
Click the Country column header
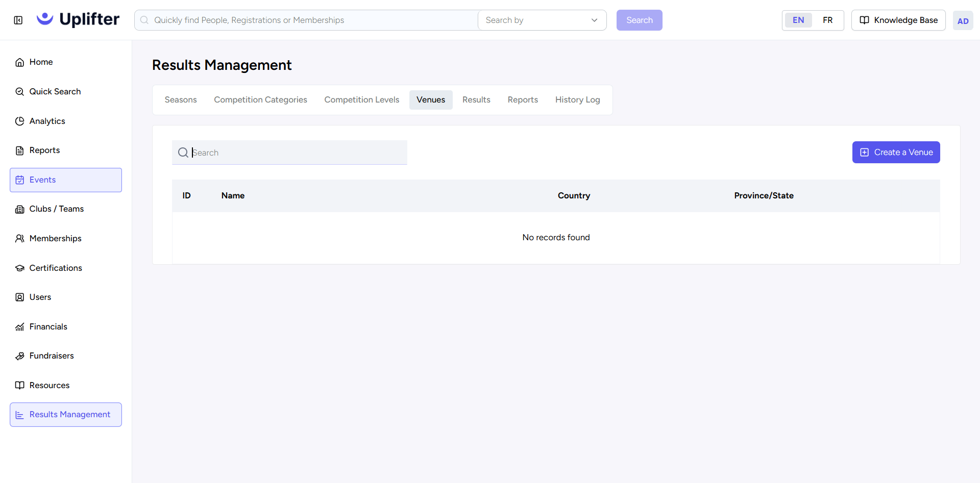[574, 196]
